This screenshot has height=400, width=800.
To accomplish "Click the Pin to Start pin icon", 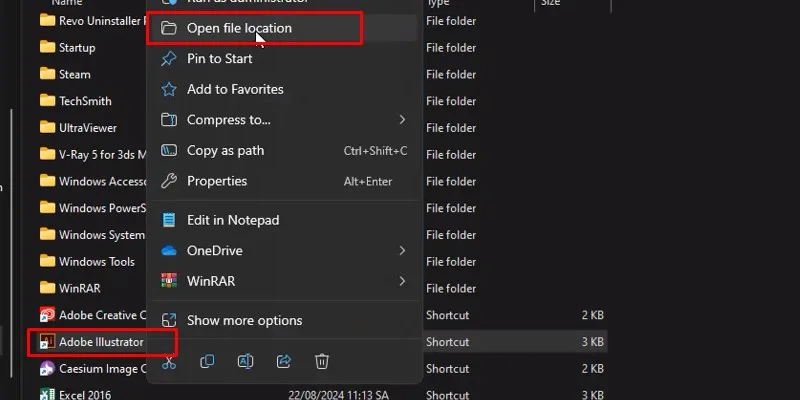I will point(169,59).
